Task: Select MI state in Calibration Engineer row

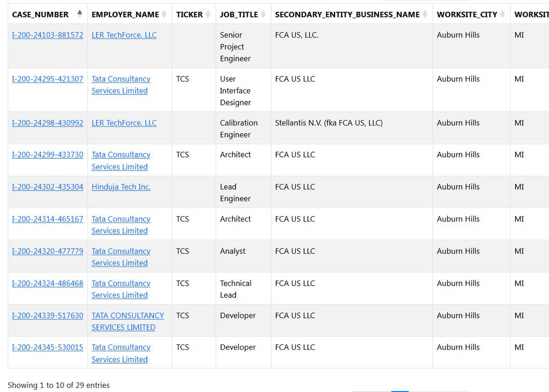Action: tap(519, 123)
